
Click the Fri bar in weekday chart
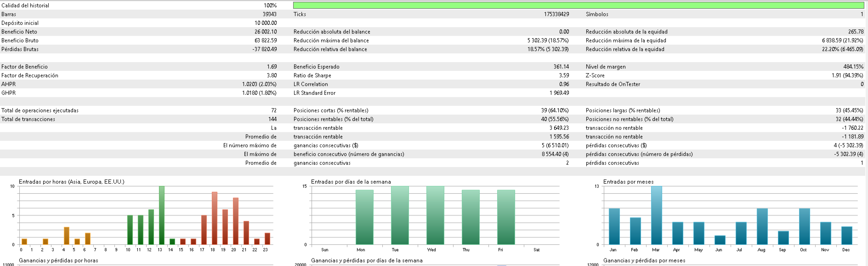(x=506, y=217)
